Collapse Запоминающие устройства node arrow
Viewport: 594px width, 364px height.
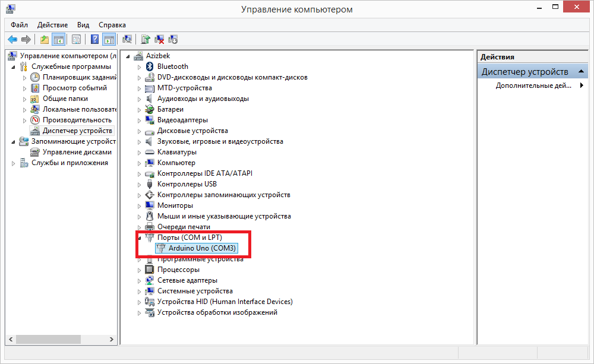click(x=13, y=142)
